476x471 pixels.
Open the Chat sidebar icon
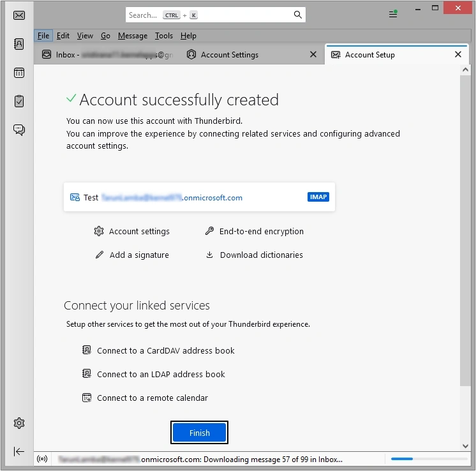click(19, 130)
